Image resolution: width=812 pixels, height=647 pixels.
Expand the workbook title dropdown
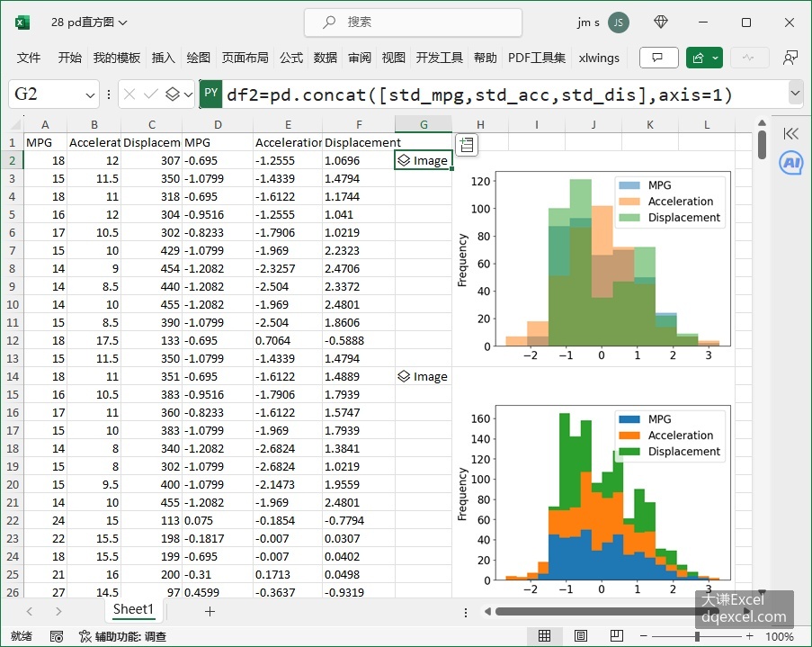click(x=122, y=22)
